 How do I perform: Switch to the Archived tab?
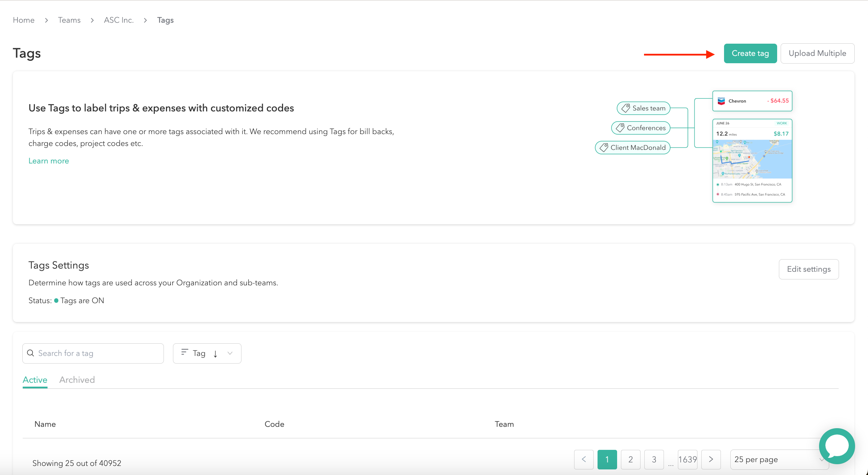click(x=77, y=380)
